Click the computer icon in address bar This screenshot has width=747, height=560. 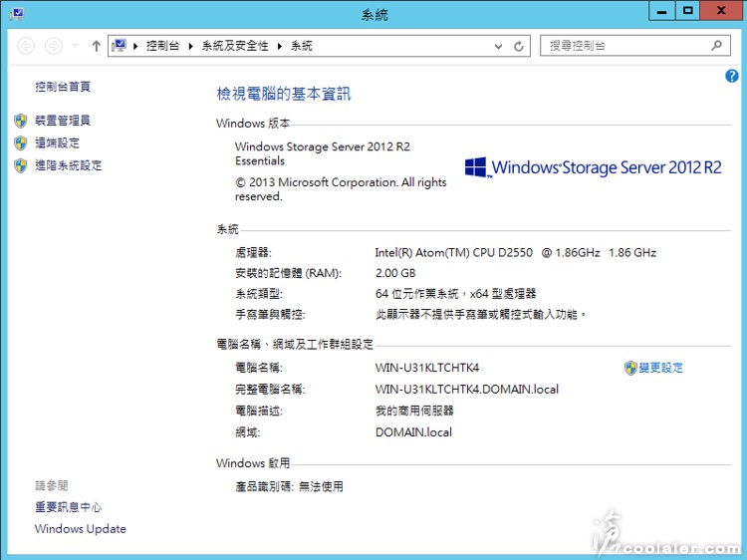tap(119, 45)
